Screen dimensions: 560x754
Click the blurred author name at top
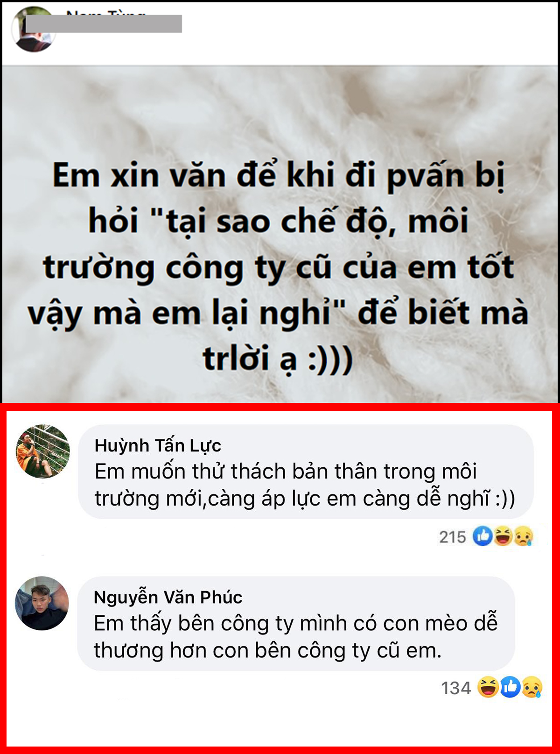(104, 24)
